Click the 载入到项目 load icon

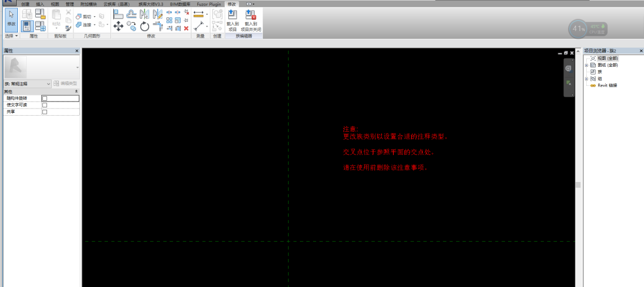tap(233, 20)
